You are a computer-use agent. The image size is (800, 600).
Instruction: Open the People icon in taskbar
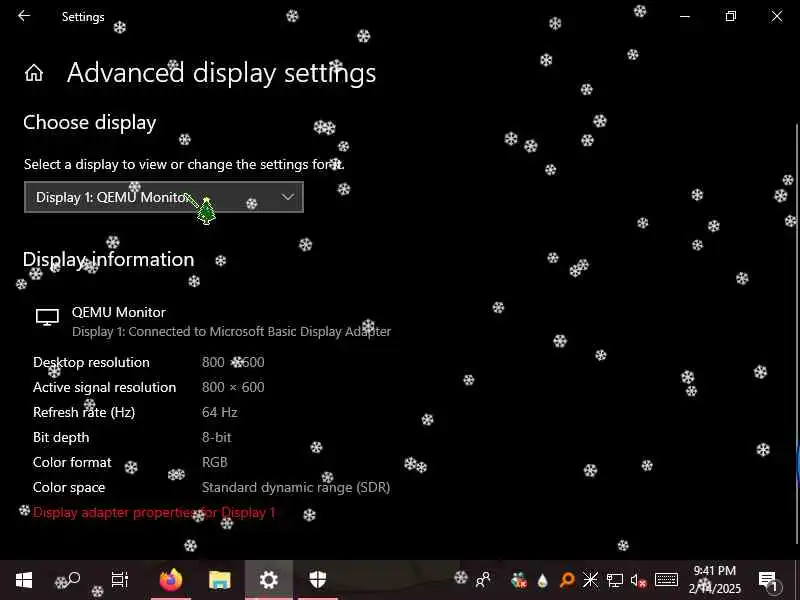(x=483, y=580)
